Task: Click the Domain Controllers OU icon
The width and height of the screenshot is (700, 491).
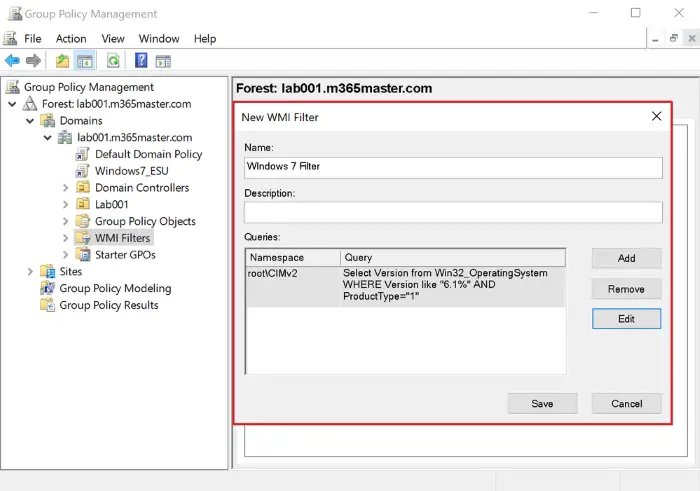Action: [x=83, y=187]
